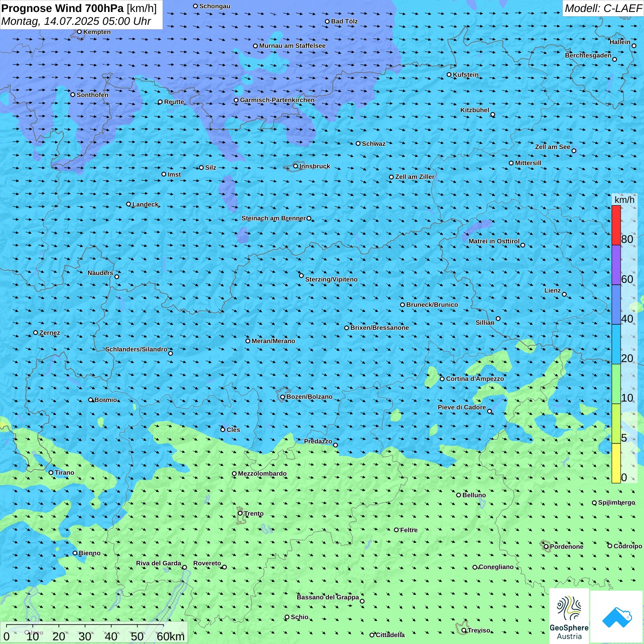Click the 'Landeck' label
The height and width of the screenshot is (644, 644).
coord(145,204)
